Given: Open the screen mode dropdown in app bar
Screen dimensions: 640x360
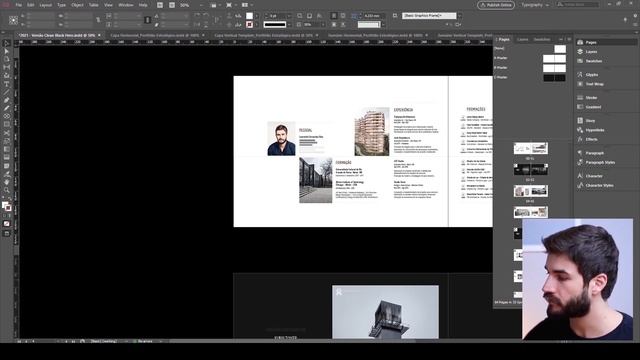Looking at the screenshot, I should click(x=231, y=5).
